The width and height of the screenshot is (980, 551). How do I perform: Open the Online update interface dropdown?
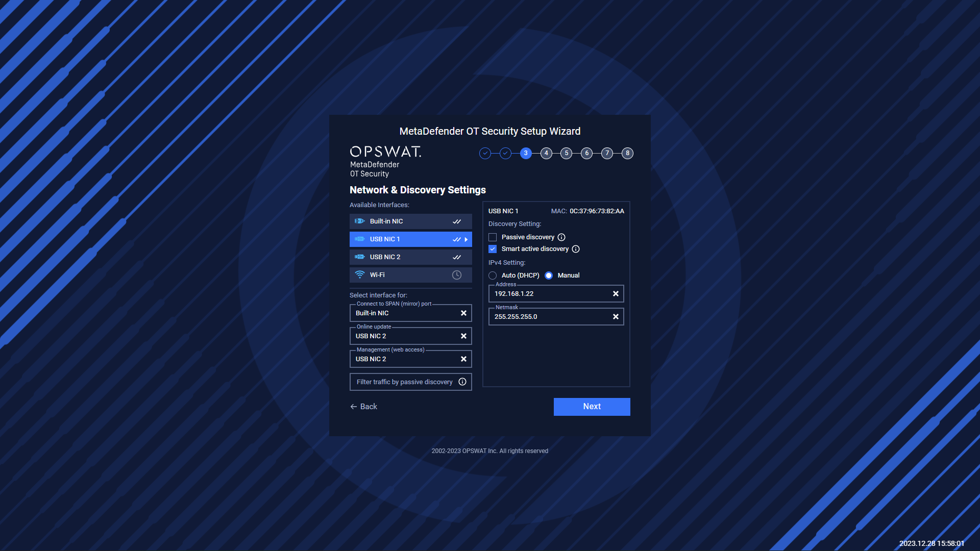pyautogui.click(x=410, y=336)
